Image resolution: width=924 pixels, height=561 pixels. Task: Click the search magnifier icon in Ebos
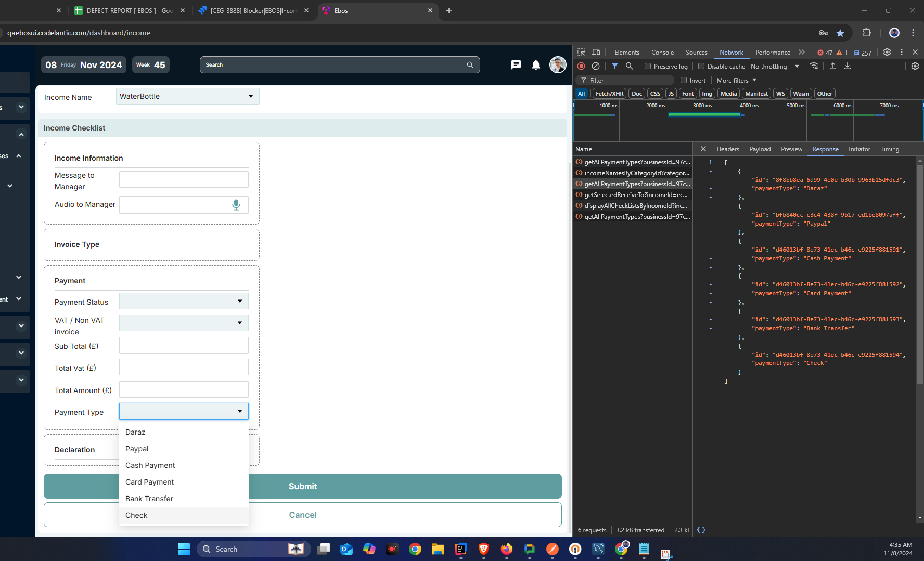tap(470, 65)
